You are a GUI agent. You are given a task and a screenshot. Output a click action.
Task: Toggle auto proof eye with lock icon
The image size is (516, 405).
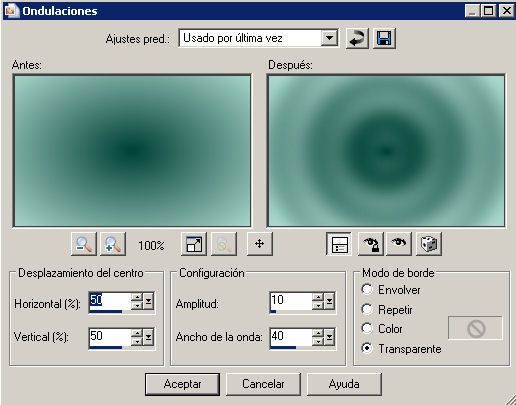(371, 244)
